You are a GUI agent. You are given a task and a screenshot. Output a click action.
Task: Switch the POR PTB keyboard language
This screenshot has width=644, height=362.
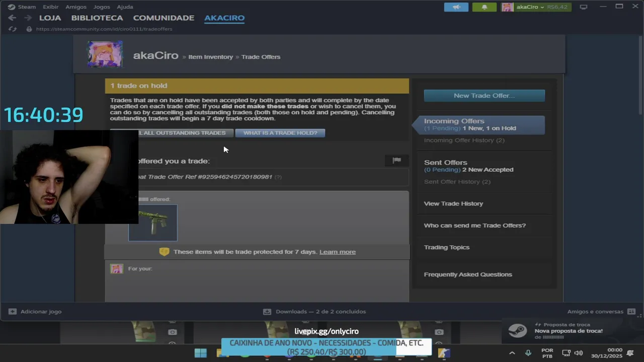[x=547, y=353]
